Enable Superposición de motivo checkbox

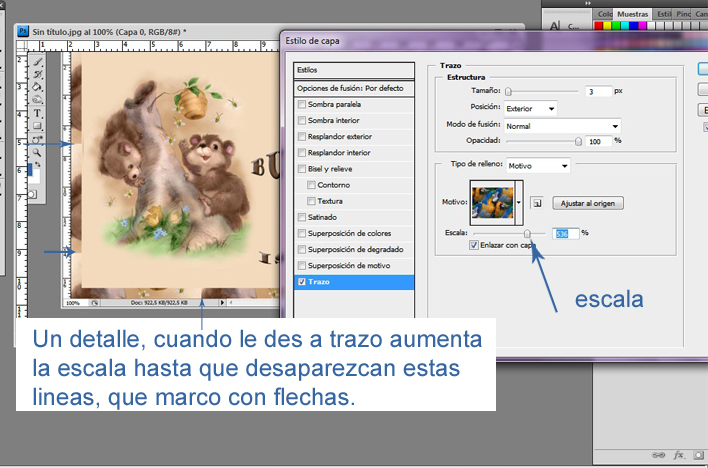(302, 266)
